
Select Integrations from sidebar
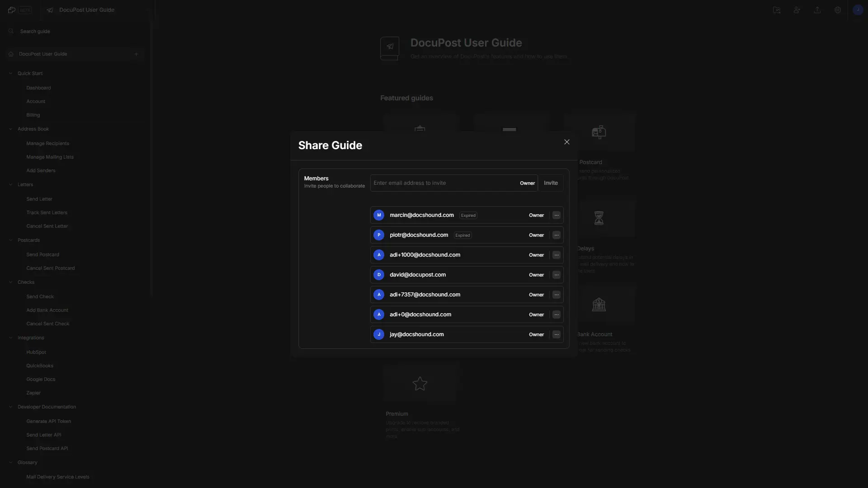pyautogui.click(x=30, y=338)
